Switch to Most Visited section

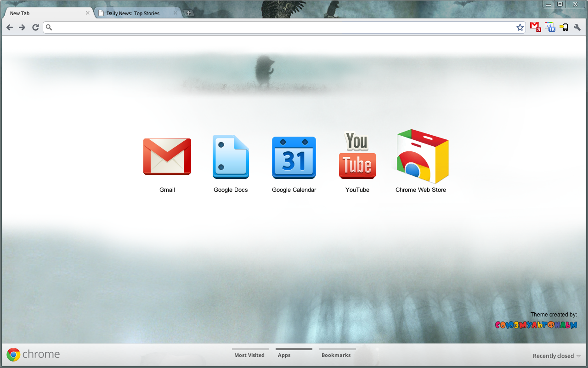pos(249,353)
